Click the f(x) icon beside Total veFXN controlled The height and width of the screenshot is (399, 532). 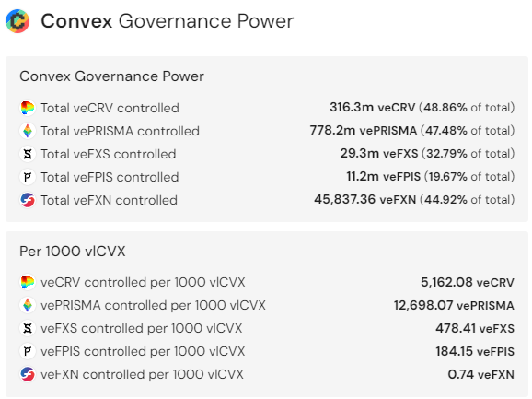[28, 200]
